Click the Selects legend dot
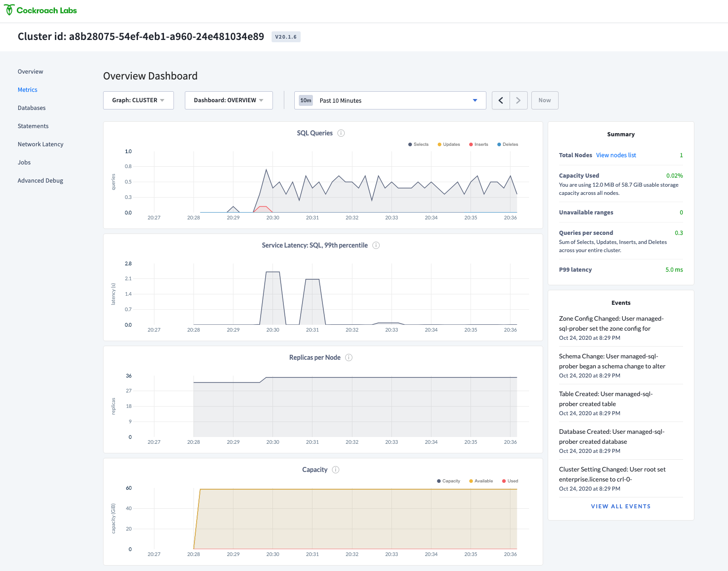 410,144
